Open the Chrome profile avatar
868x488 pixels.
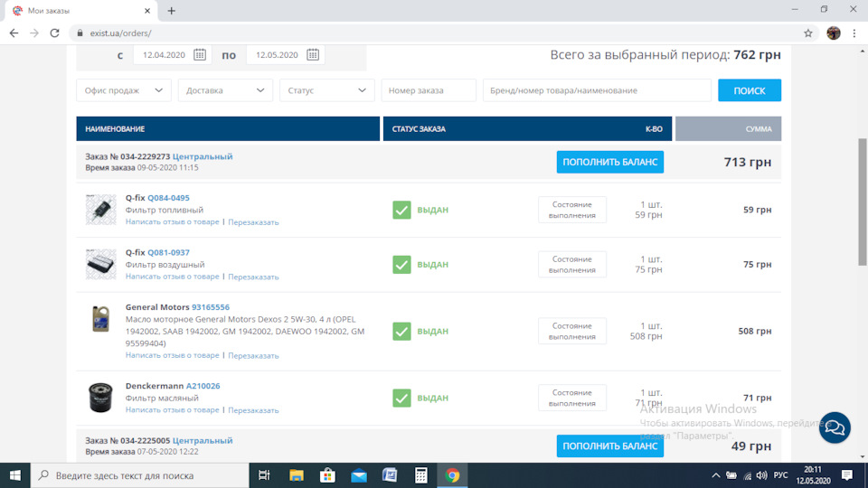(x=833, y=33)
